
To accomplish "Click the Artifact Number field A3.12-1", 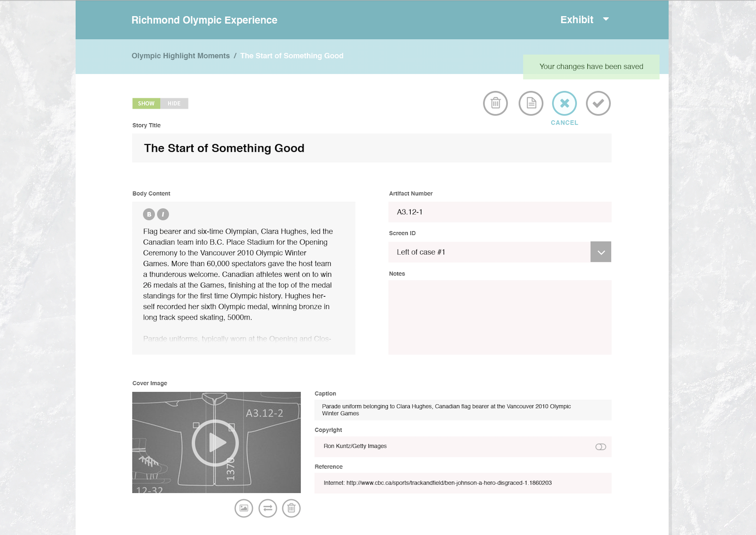I will (x=500, y=212).
